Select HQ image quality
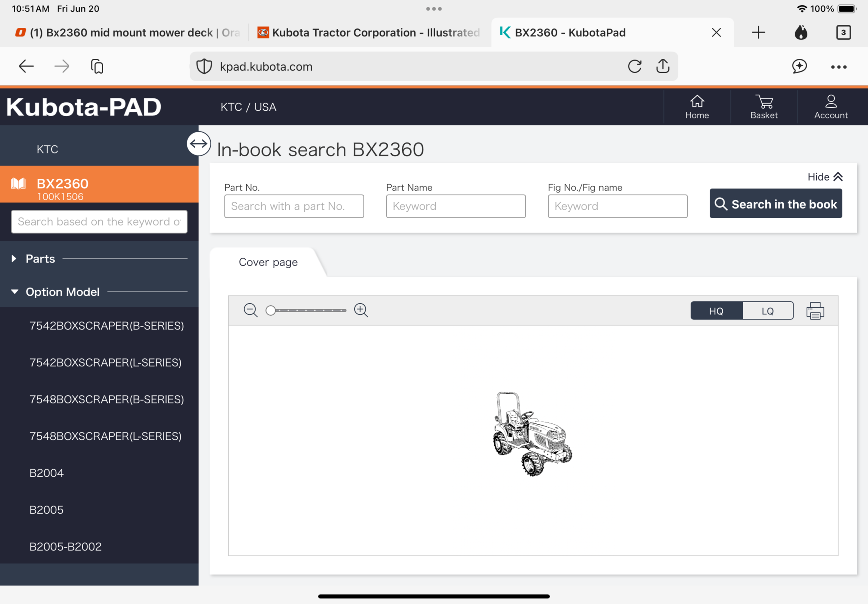 [716, 311]
